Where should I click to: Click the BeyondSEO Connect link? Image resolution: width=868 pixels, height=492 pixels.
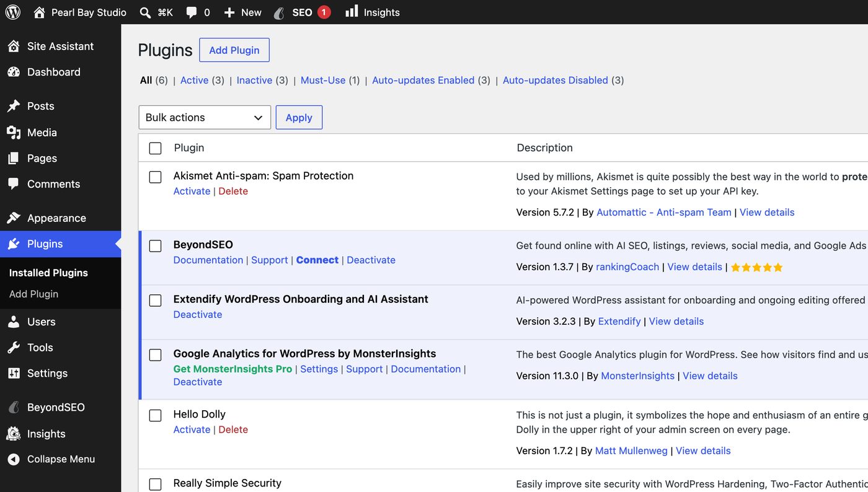pyautogui.click(x=317, y=260)
